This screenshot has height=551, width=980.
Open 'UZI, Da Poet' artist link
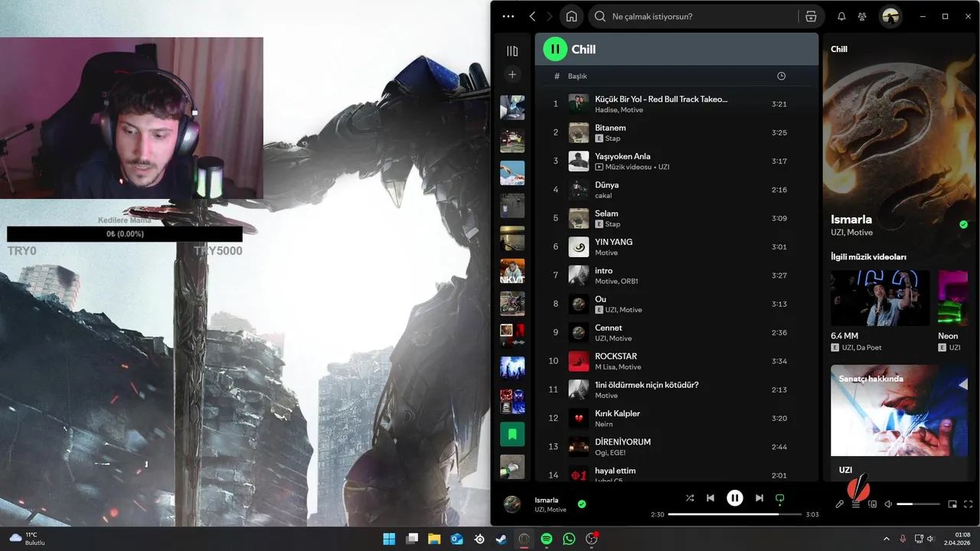coord(861,347)
